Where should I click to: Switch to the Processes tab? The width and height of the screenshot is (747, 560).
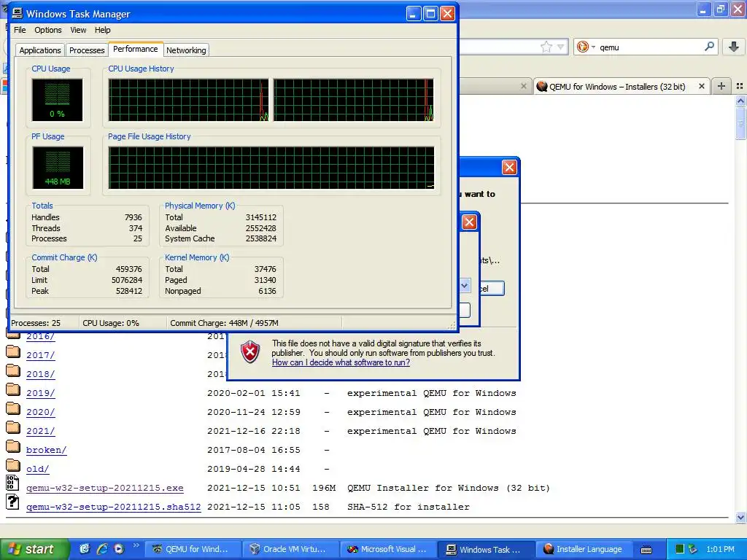[87, 50]
